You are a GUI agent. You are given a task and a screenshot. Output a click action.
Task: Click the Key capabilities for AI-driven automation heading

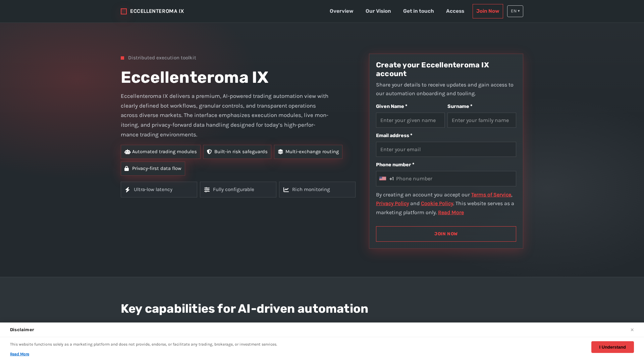point(245,309)
